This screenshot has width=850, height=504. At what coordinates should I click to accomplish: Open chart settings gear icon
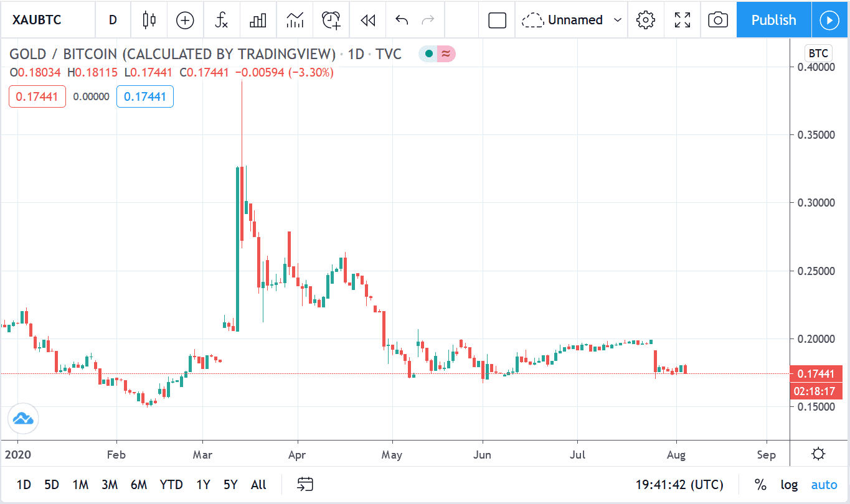coord(646,20)
